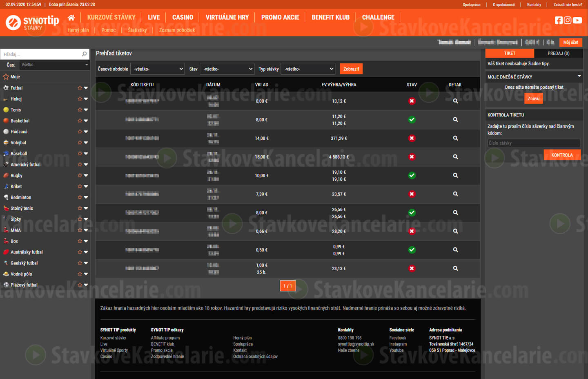View detail of the 28,20 € ticket

455,231
